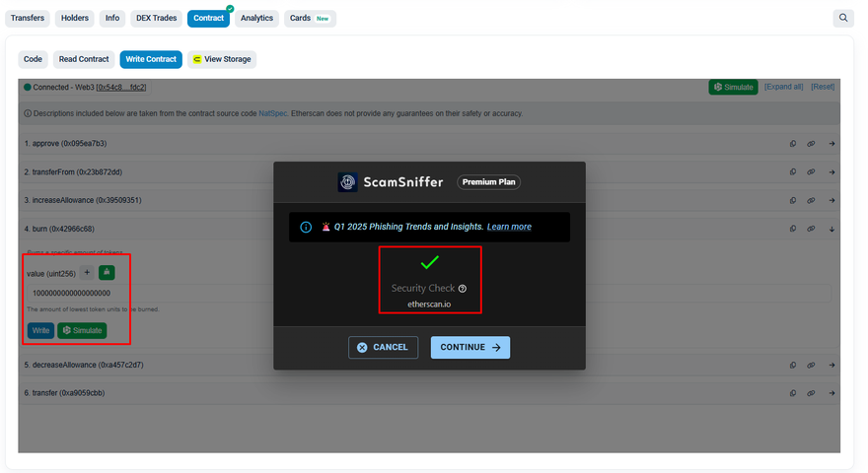Screen dimensions: 868x473
Task: Click permalink icon for transferFrom row
Action: (811, 172)
